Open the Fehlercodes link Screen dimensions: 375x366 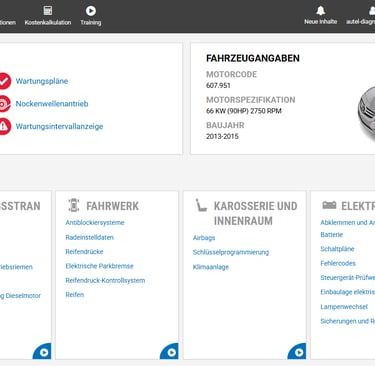[338, 263]
